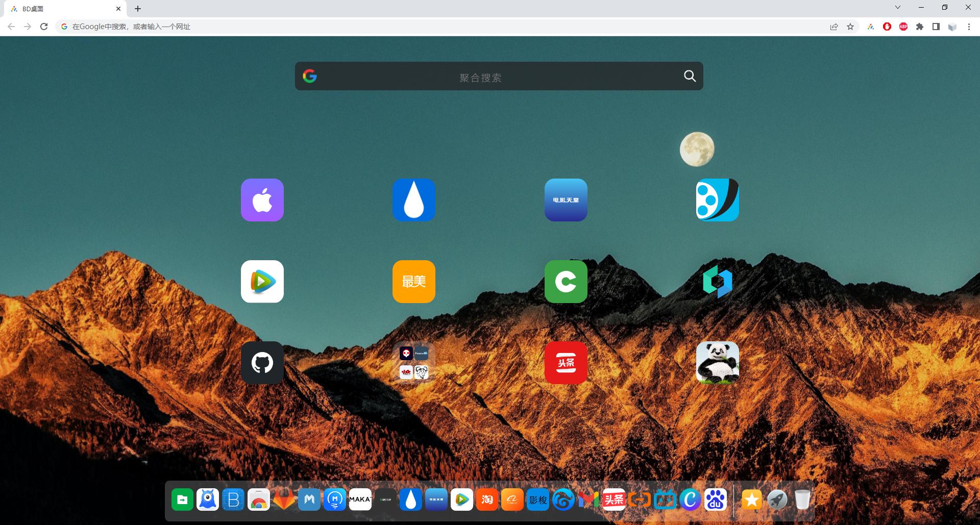The height and width of the screenshot is (525, 980).
Task: Open a new browser tab
Action: click(138, 9)
